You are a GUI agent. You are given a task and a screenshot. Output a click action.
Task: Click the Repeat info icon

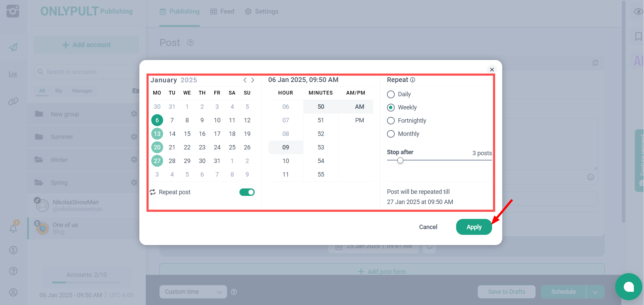(x=413, y=80)
